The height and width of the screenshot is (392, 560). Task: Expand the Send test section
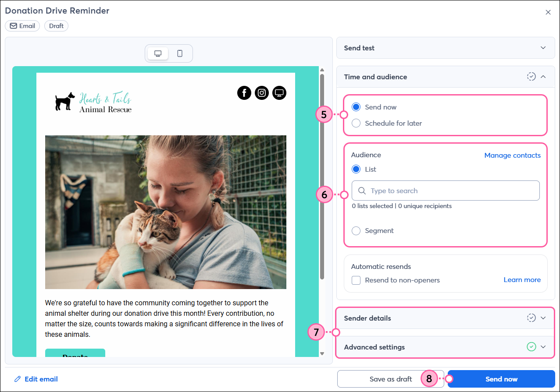pyautogui.click(x=543, y=48)
